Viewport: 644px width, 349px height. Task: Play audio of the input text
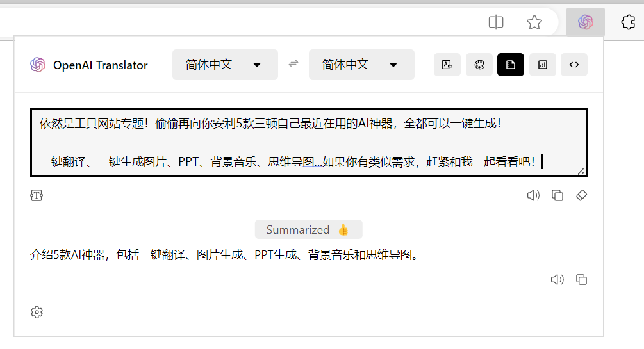[533, 195]
